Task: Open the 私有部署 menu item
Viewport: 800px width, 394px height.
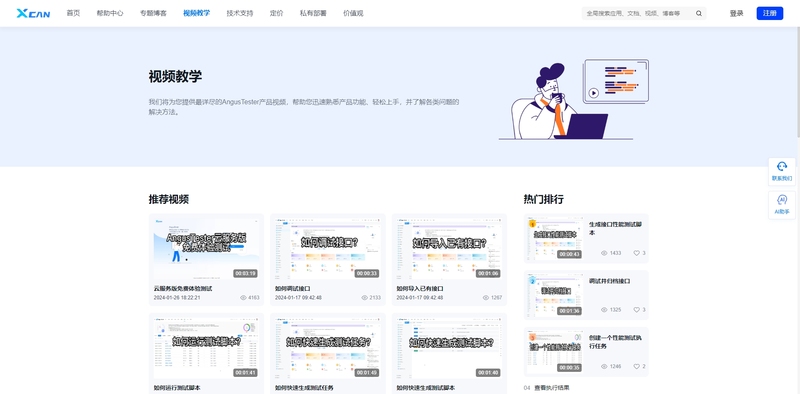Action: [x=313, y=13]
